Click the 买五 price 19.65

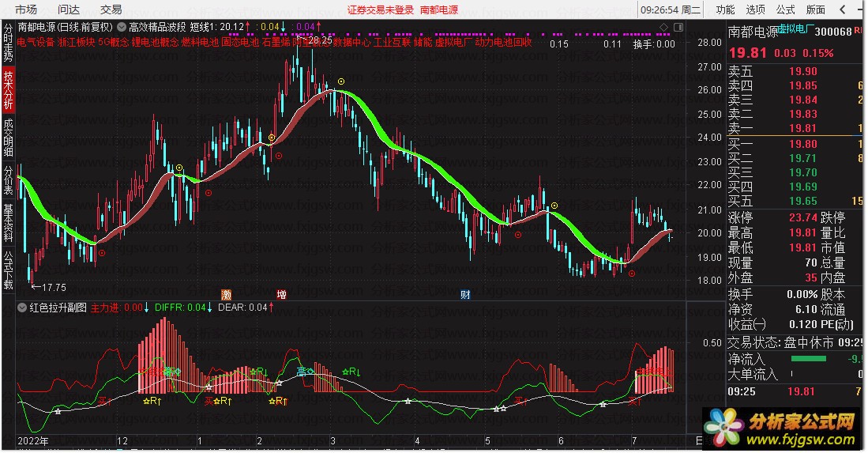pyautogui.click(x=803, y=201)
